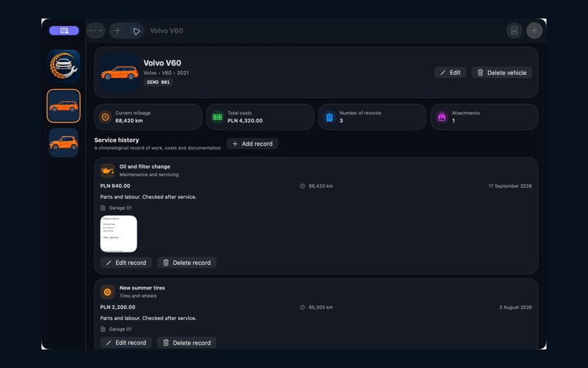Click the plus button next to pointer icon
Image resolution: width=588 pixels, height=368 pixels.
coord(118,31)
